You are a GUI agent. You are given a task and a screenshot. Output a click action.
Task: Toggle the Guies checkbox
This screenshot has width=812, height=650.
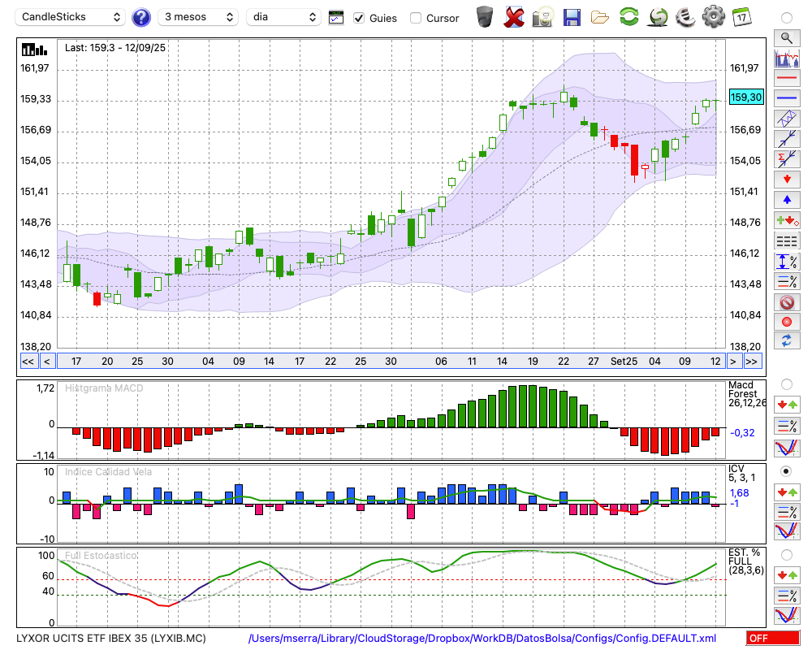pyautogui.click(x=359, y=18)
